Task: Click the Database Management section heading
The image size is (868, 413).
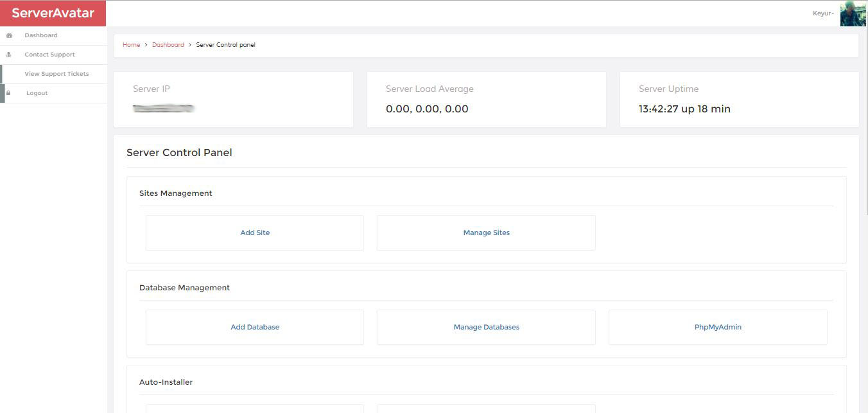Action: [x=184, y=288]
